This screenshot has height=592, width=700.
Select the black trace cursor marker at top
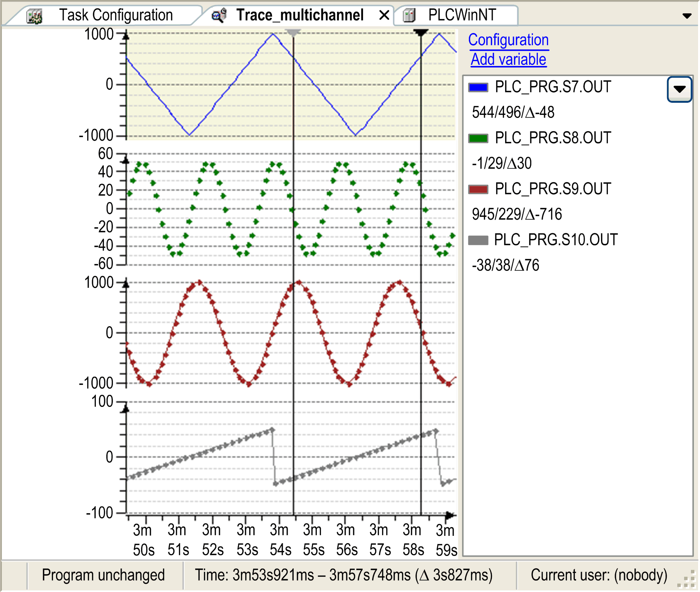[421, 33]
